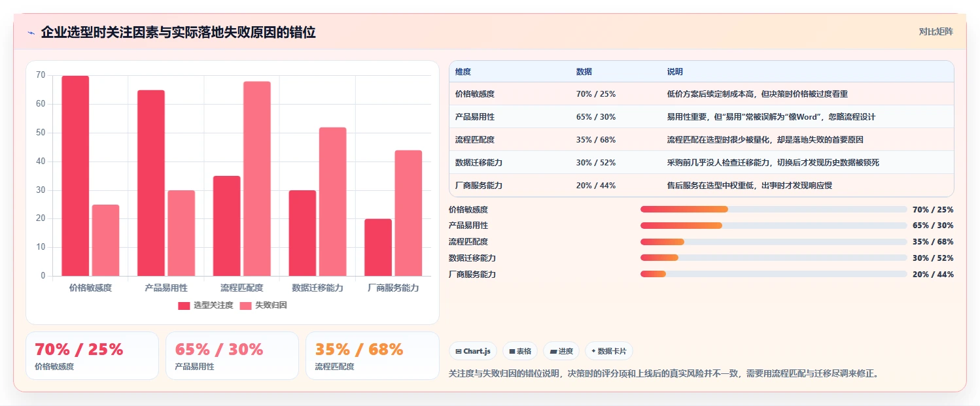Click the 厂商服务能力 progress bar
The image size is (980, 406).
tap(774, 275)
